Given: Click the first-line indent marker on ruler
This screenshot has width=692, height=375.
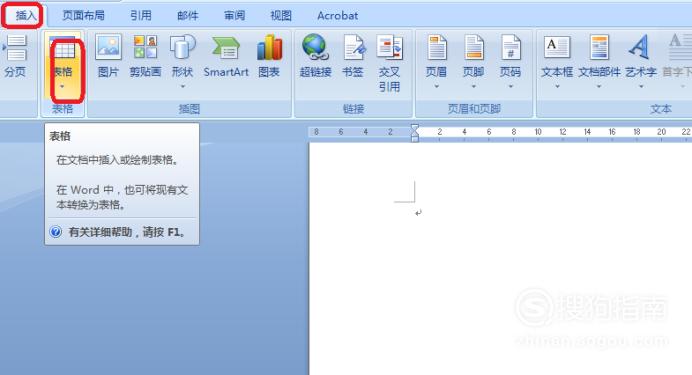Looking at the screenshot, I should tap(415, 128).
